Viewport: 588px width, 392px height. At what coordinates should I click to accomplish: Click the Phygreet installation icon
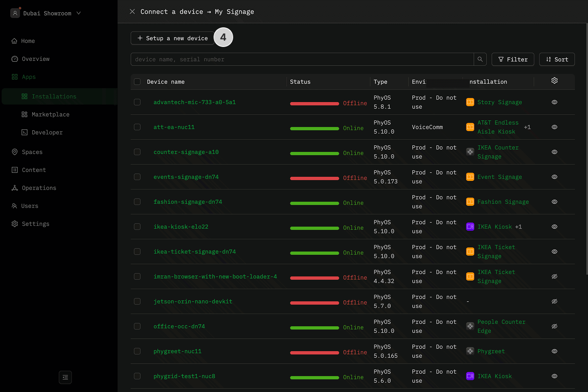tap(470, 351)
